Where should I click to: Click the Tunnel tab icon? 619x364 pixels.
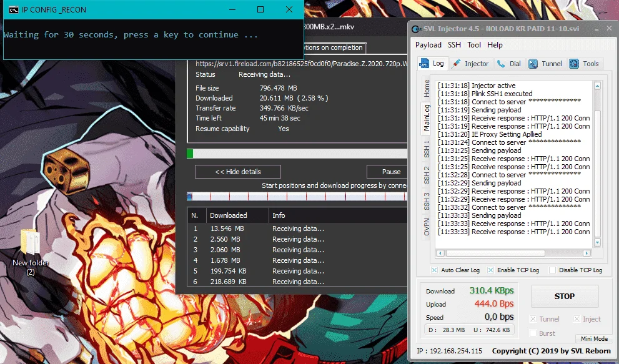point(533,64)
